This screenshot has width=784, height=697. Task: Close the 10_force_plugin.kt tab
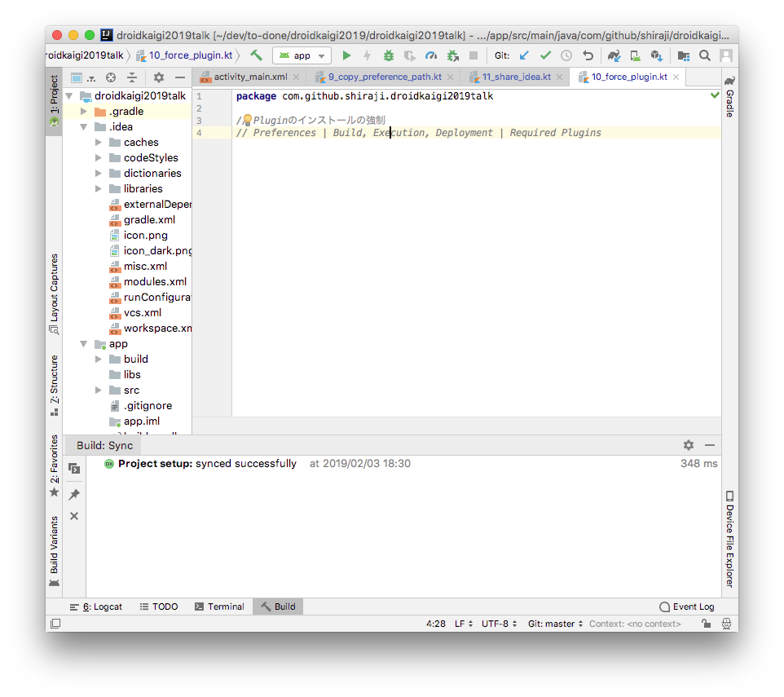[676, 77]
